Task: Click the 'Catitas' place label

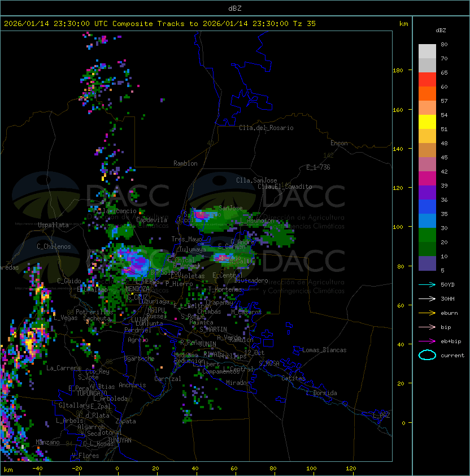Action: tap(293, 378)
